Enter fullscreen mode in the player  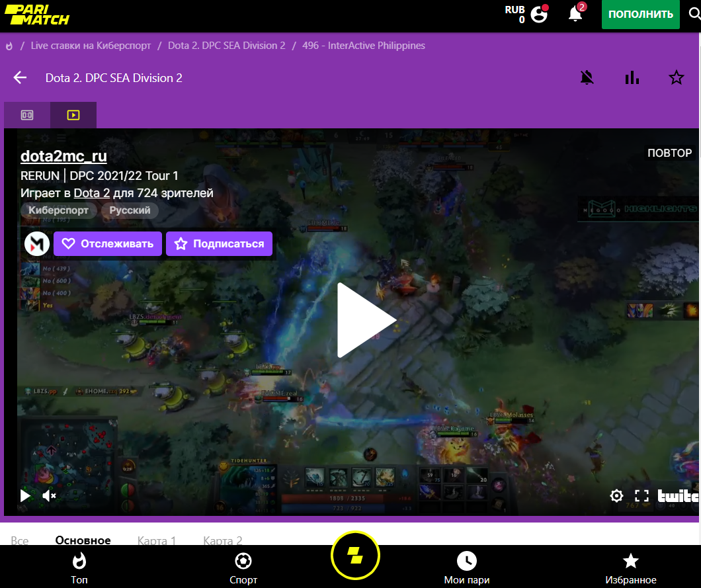(x=641, y=495)
